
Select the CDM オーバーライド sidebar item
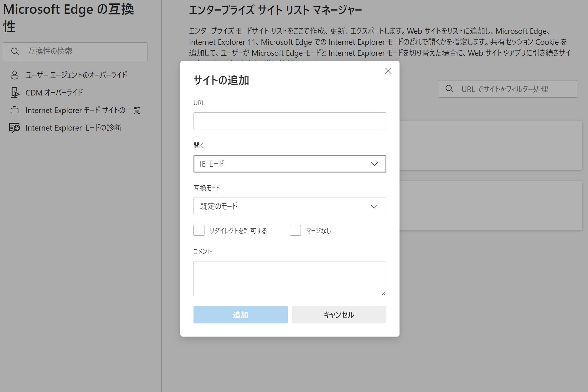coord(54,93)
